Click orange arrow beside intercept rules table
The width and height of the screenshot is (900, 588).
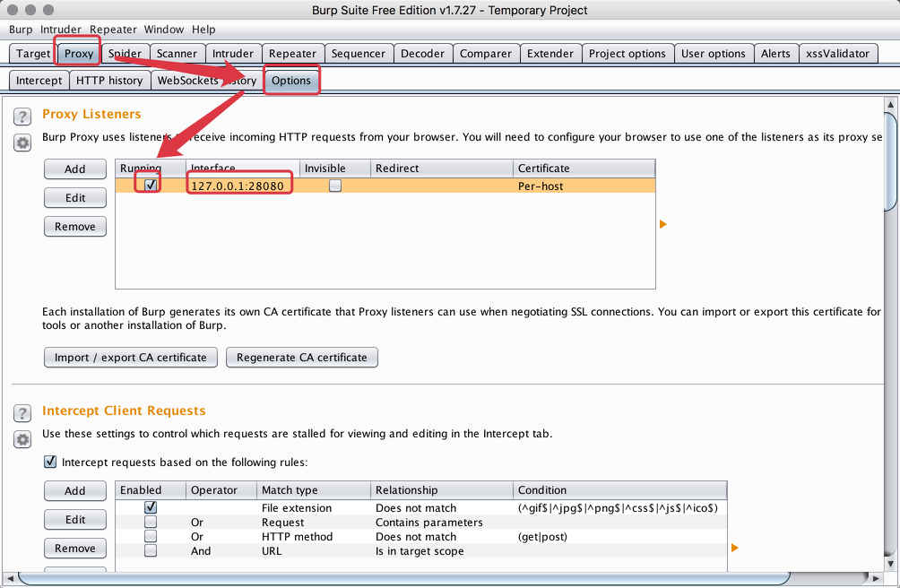(735, 548)
